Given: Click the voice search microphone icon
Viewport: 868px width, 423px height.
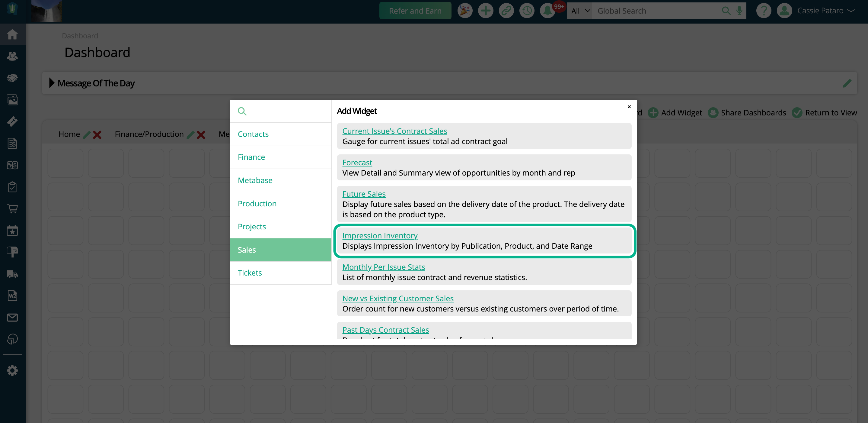Looking at the screenshot, I should pyautogui.click(x=739, y=11).
